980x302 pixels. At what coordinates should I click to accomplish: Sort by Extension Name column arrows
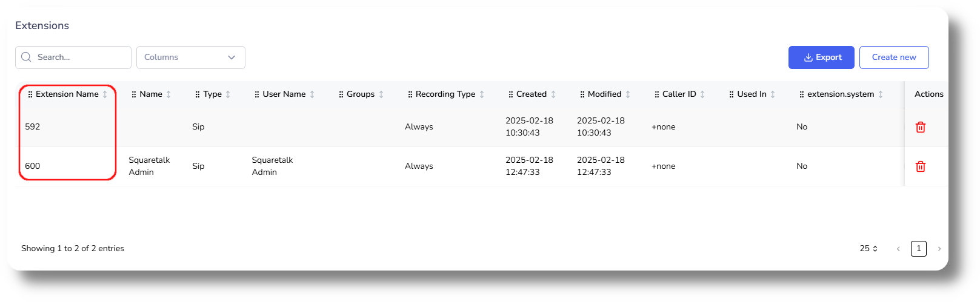click(x=105, y=94)
